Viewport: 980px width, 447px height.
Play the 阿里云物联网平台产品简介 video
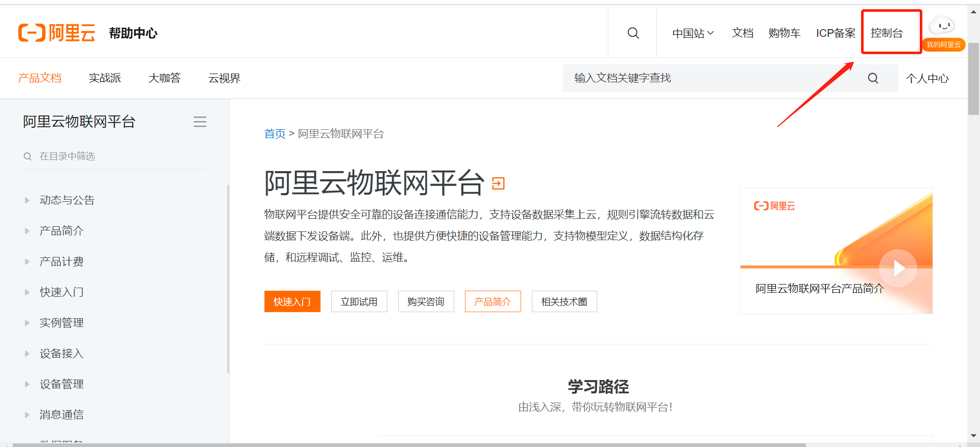(898, 268)
